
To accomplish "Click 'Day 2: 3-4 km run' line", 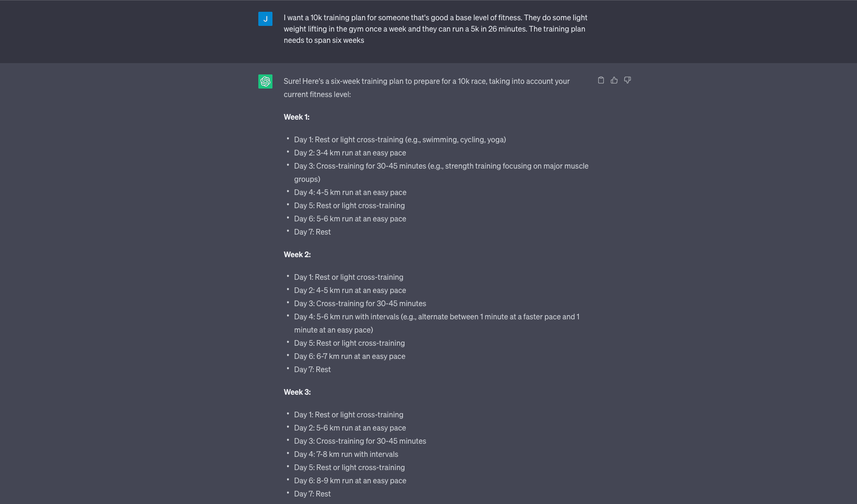I will click(x=350, y=153).
